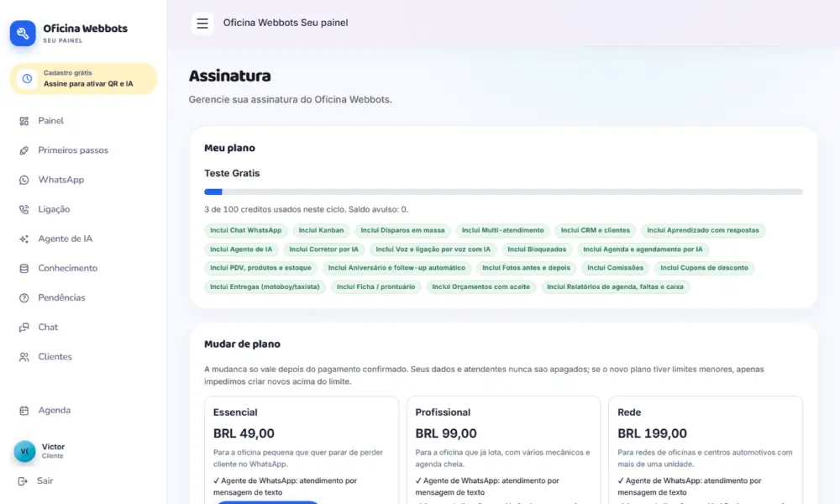Click 'Inclui Entregas (motoboy/taxista)' tag
This screenshot has width=840, height=504.
[265, 287]
